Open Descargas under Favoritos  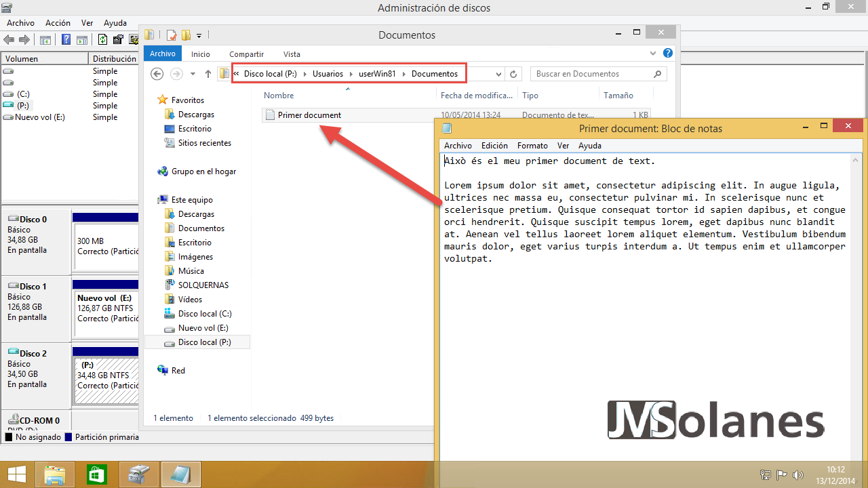pyautogui.click(x=196, y=115)
